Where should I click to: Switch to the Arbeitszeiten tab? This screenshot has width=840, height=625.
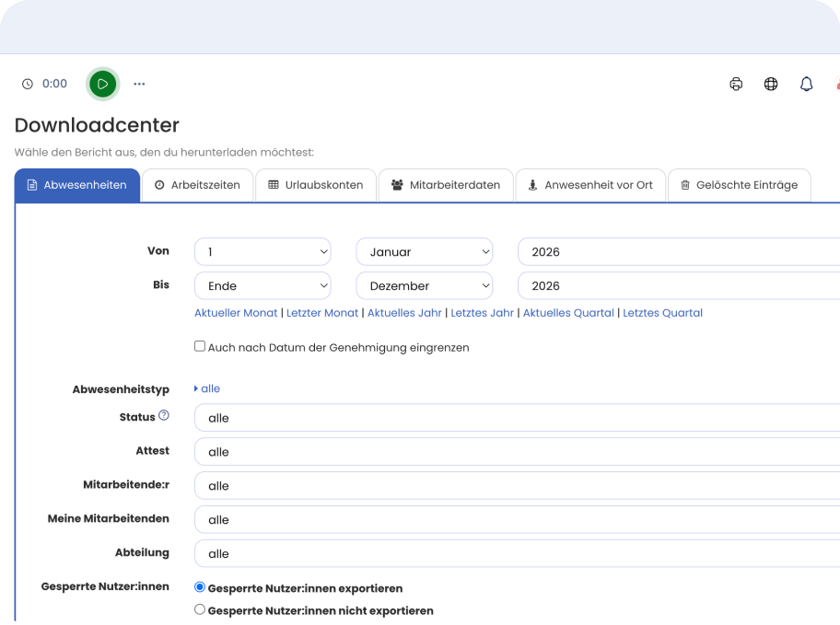[x=197, y=185]
